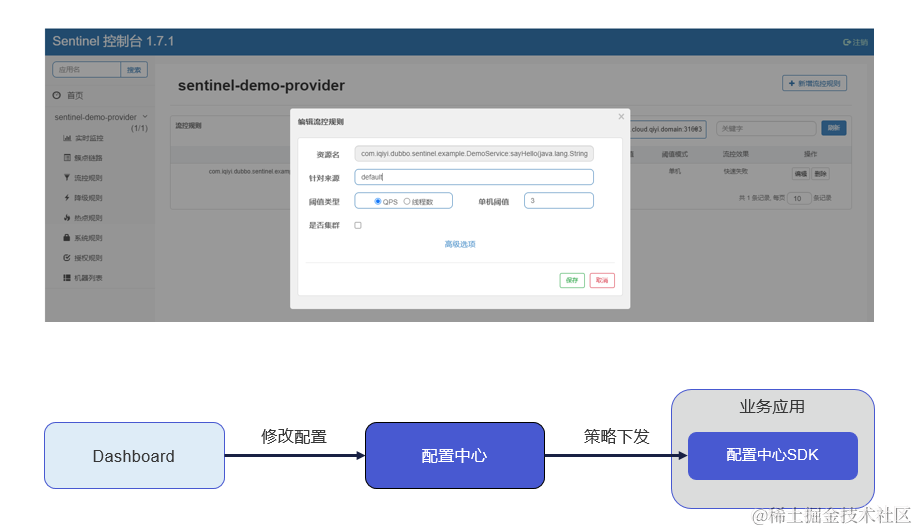The height and width of the screenshot is (532, 918).
Task: Open the machine selector showing cloud.qiyi.domain
Action: coord(668,129)
